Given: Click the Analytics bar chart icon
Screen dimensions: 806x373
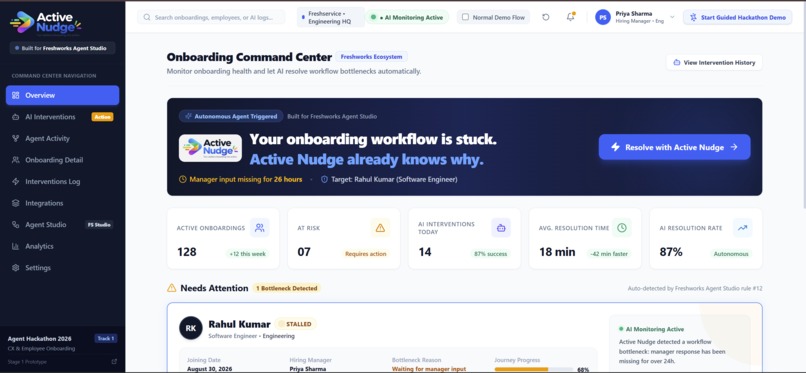Looking at the screenshot, I should 15,246.
